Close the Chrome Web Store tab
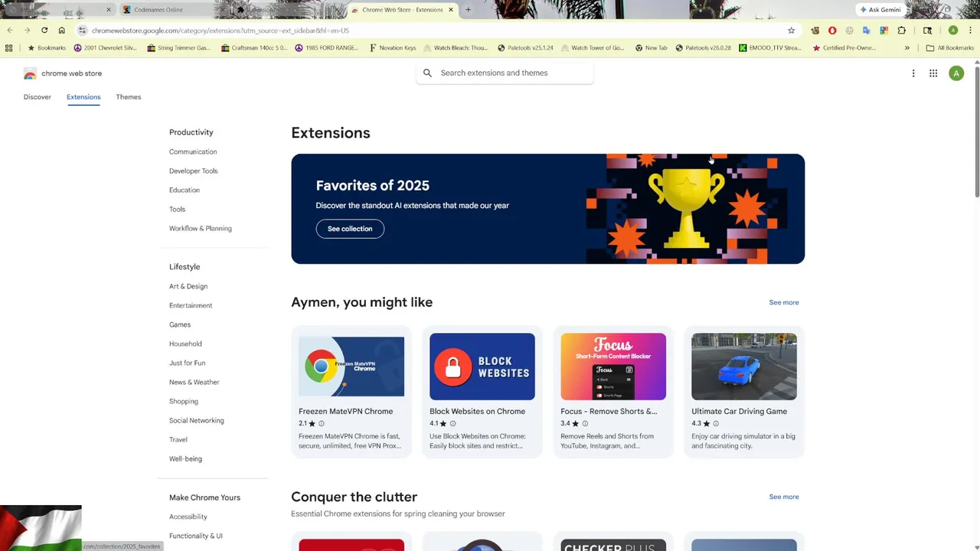Screen dimensions: 980x551 pyautogui.click(x=451, y=10)
